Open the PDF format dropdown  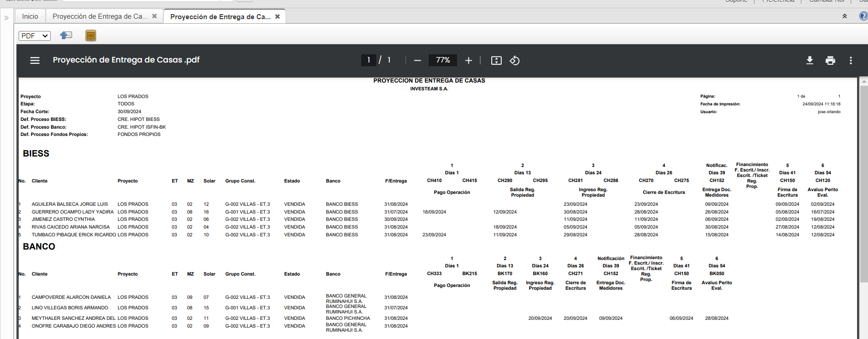point(35,36)
